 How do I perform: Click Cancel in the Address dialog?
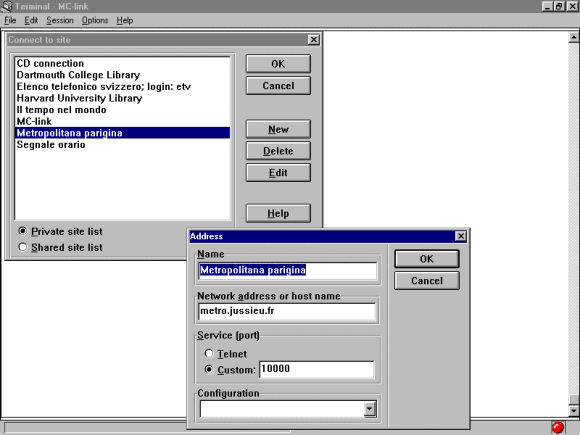tap(427, 281)
